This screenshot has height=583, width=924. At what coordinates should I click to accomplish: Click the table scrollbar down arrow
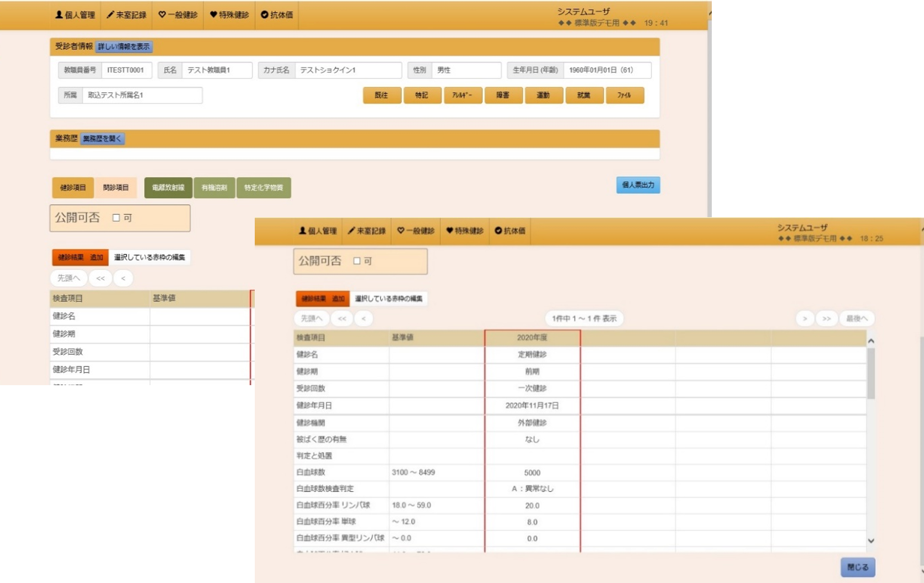(871, 541)
